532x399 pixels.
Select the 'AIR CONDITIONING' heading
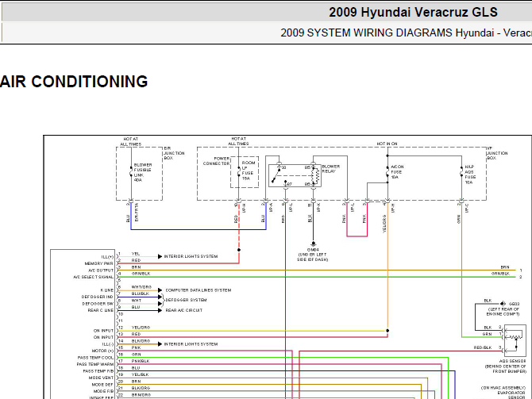click(74, 82)
